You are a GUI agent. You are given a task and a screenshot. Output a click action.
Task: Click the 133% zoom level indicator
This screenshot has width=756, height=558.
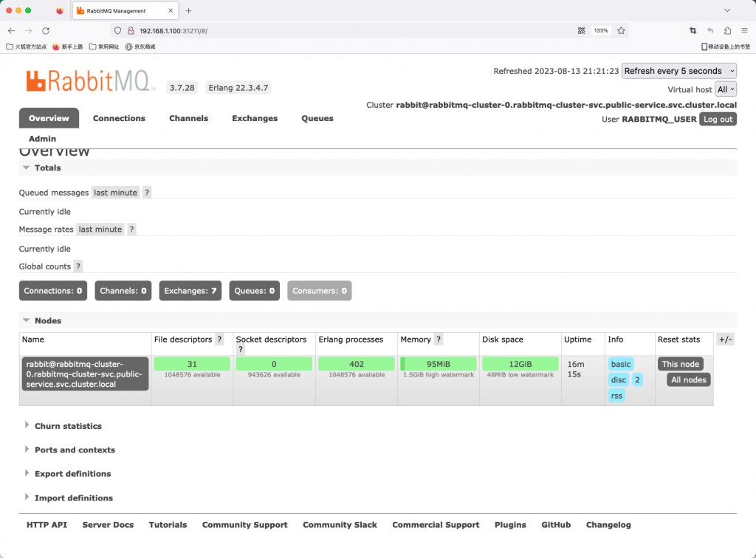tap(601, 31)
